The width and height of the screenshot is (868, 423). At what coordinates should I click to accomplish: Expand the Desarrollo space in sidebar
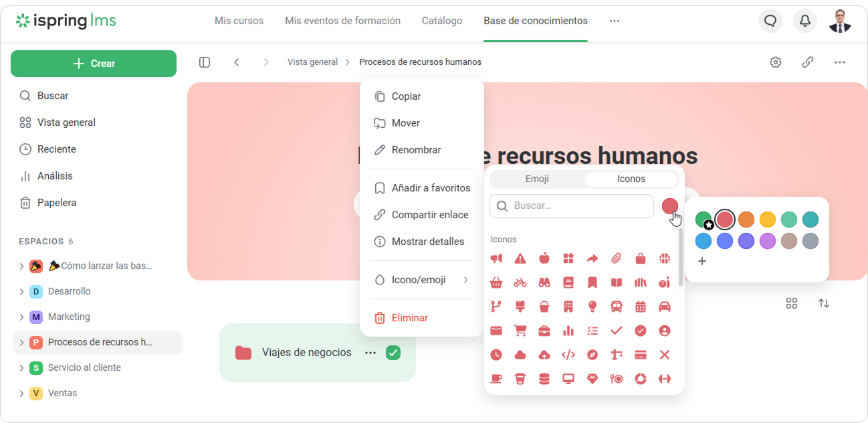point(21,292)
